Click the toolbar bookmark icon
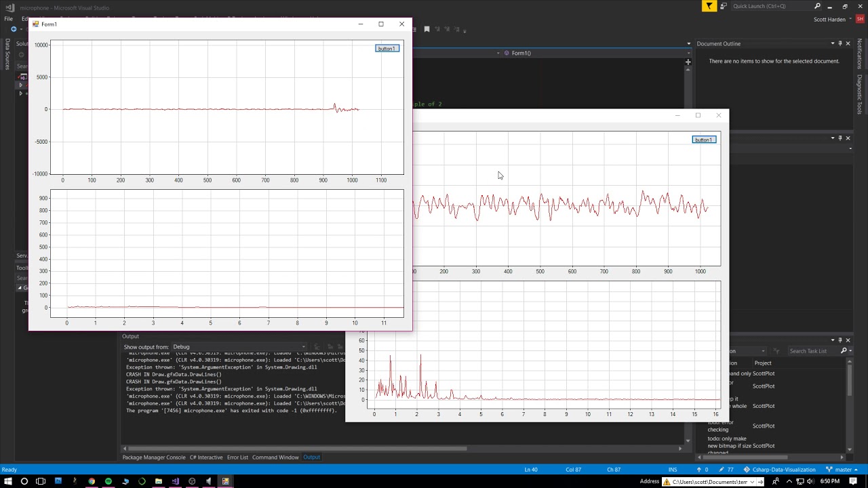Viewport: 868px width, 488px height. point(427,29)
